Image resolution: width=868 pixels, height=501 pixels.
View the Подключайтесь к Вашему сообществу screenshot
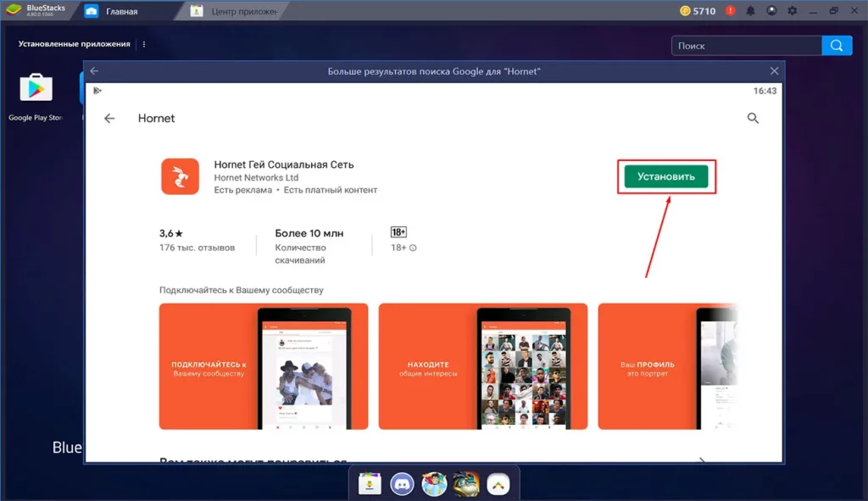(264, 366)
